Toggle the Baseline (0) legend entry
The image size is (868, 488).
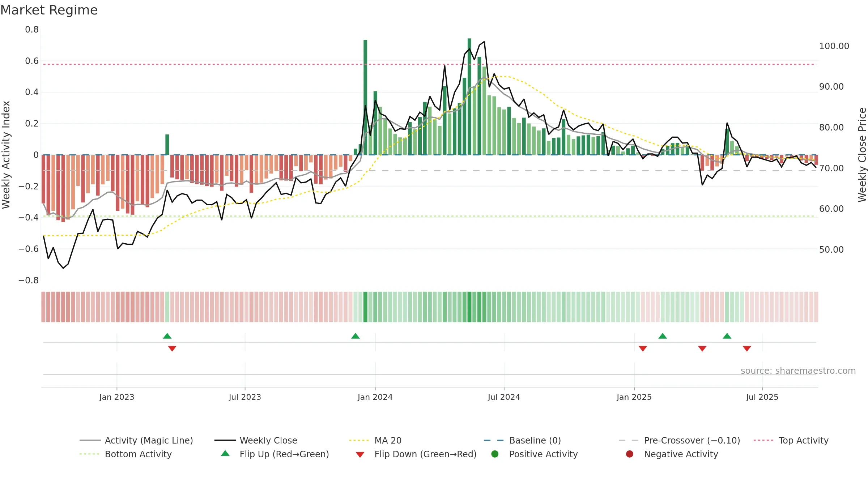(522, 440)
